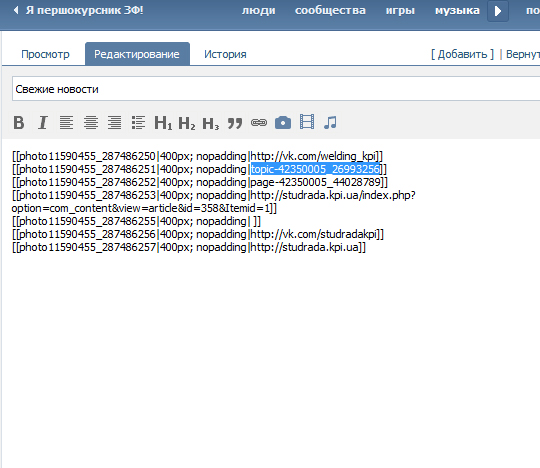This screenshot has width=540, height=468.
Task: Go to the сообщества header menu
Action: [x=330, y=11]
